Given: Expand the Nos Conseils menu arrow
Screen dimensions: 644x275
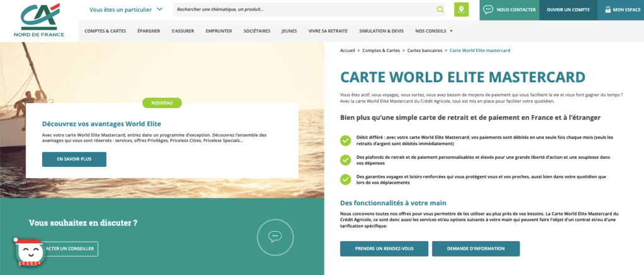Looking at the screenshot, I should pos(451,31).
